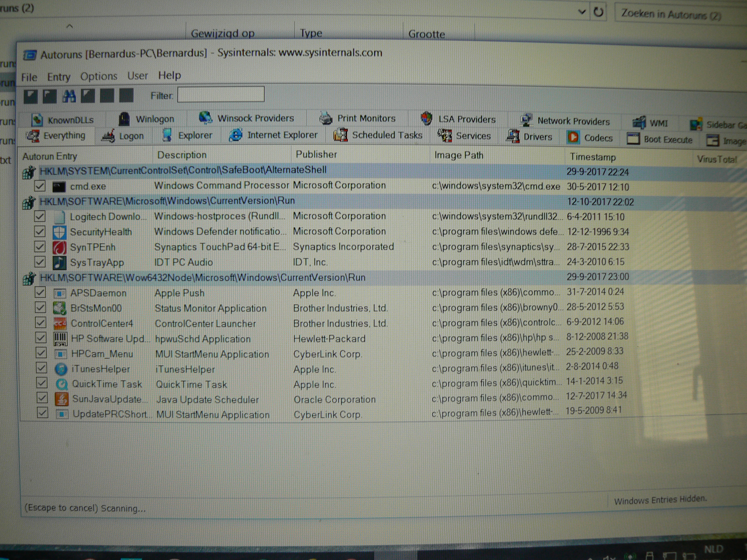This screenshot has height=560, width=747.
Task: Click the UpdatePRCShort entry icon
Action: (x=62, y=414)
